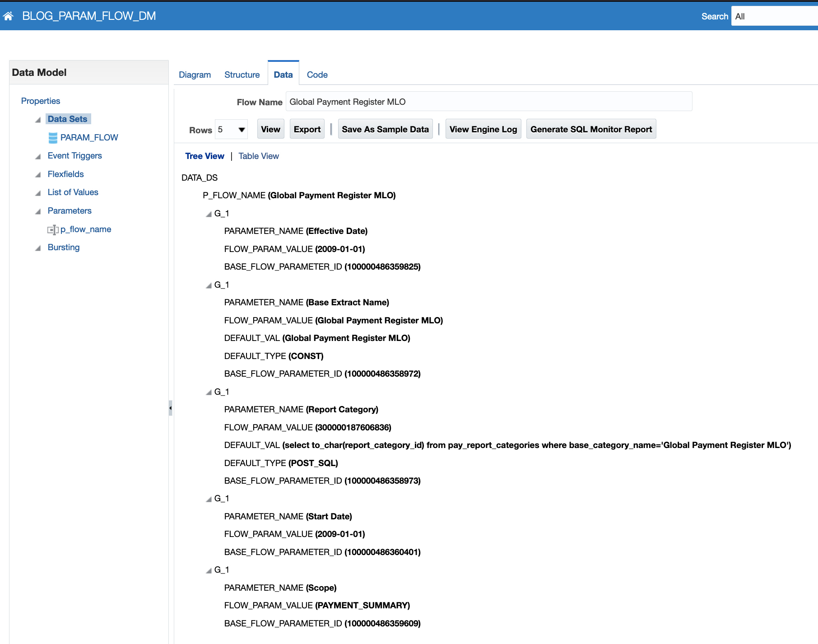Click the home icon in header
Screen dimensions: 818x644
click(8, 16)
